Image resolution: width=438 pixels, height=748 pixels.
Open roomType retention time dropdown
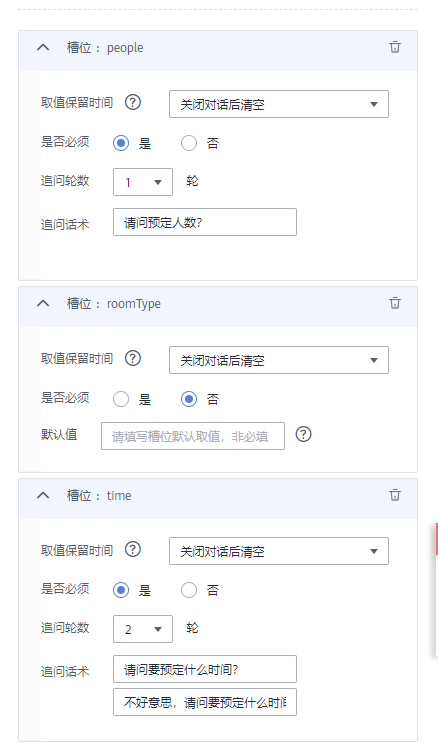click(x=279, y=360)
